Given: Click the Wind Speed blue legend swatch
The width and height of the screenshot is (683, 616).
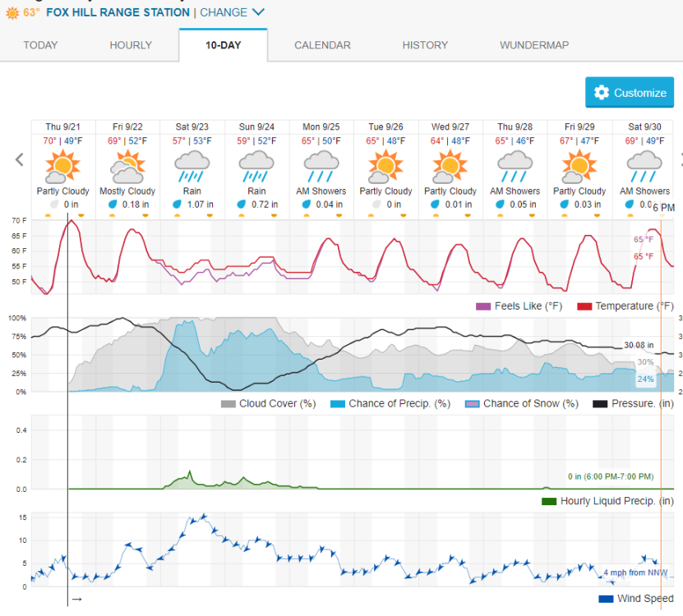Looking at the screenshot, I should [606, 599].
